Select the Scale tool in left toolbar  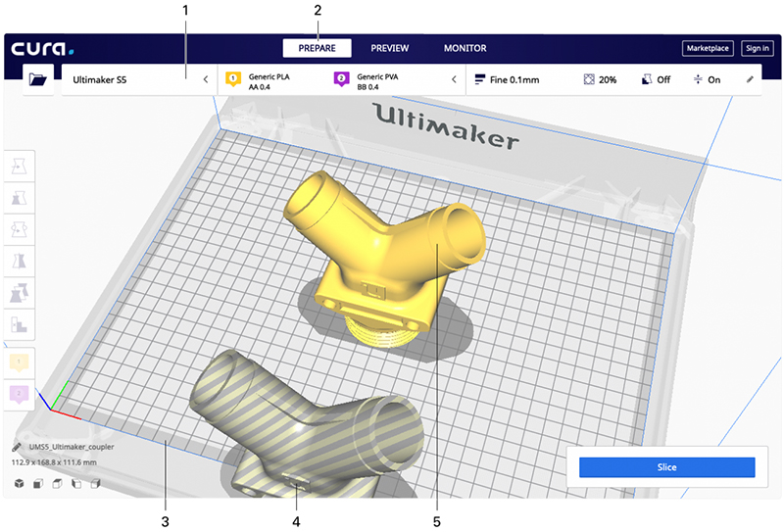pos(20,198)
